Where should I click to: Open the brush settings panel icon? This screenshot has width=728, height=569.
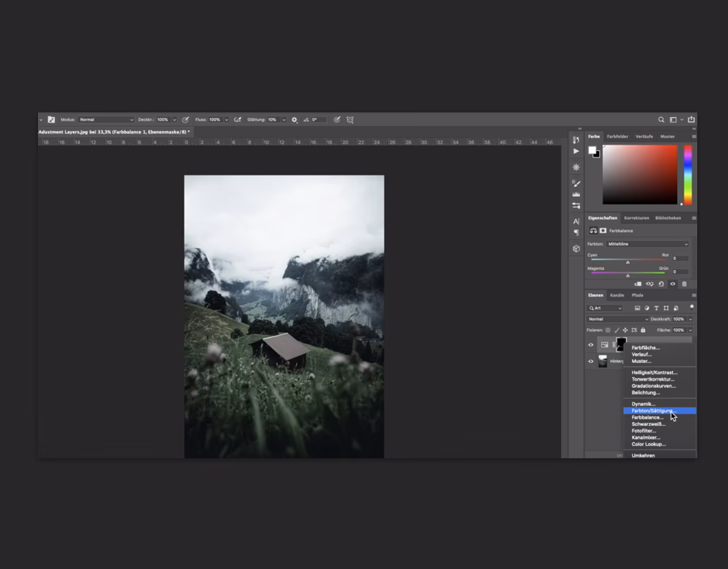tap(576, 183)
